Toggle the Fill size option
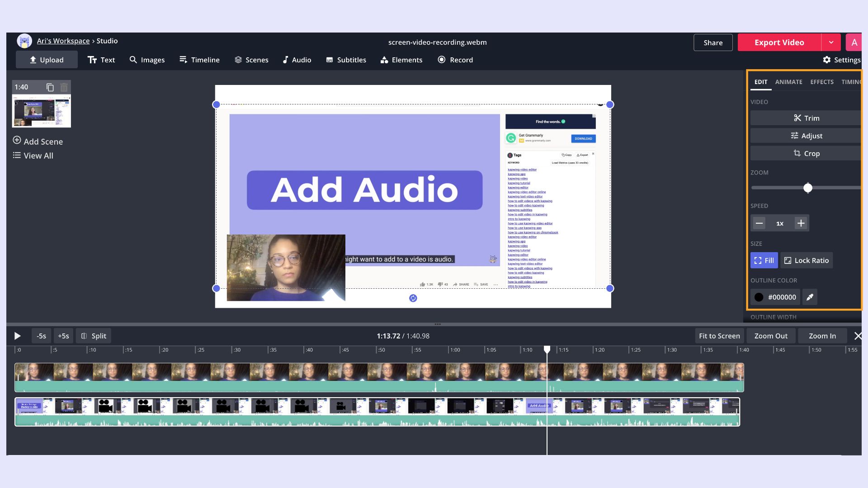The width and height of the screenshot is (868, 488). click(764, 260)
